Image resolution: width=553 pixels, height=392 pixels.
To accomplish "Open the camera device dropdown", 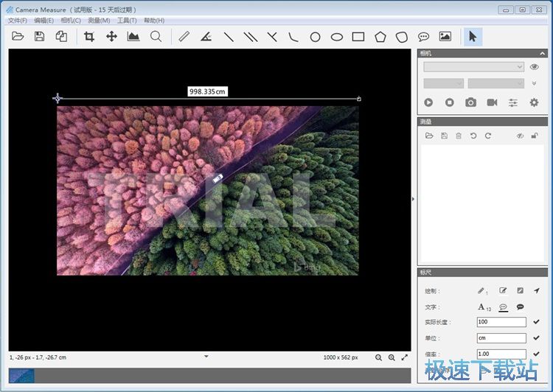I will pos(473,67).
